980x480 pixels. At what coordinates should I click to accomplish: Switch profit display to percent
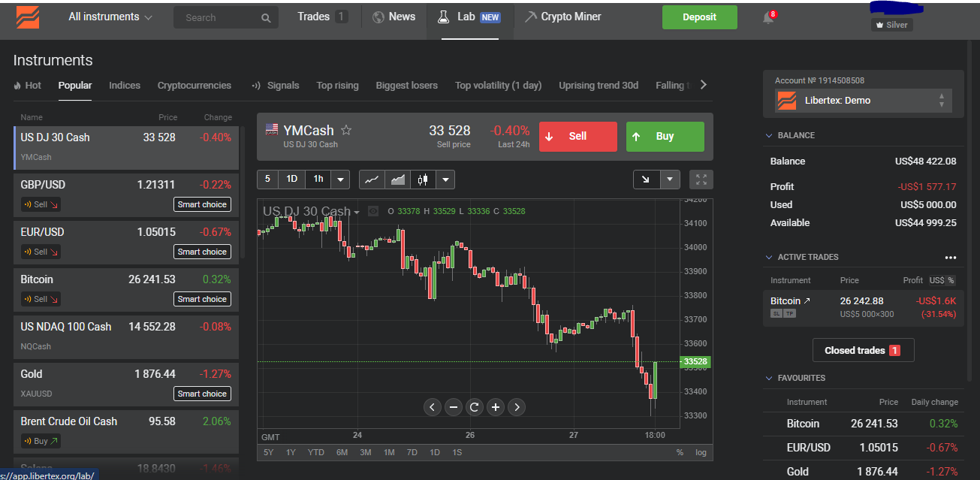951,280
